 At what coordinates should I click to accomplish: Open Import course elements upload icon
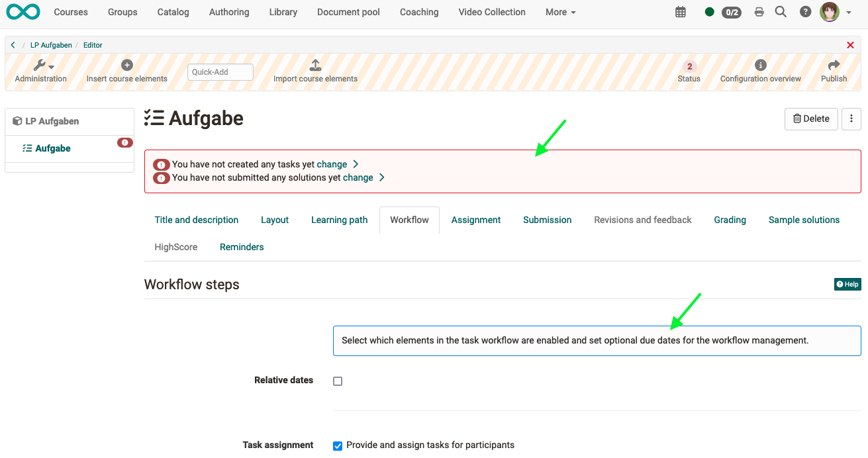click(315, 65)
